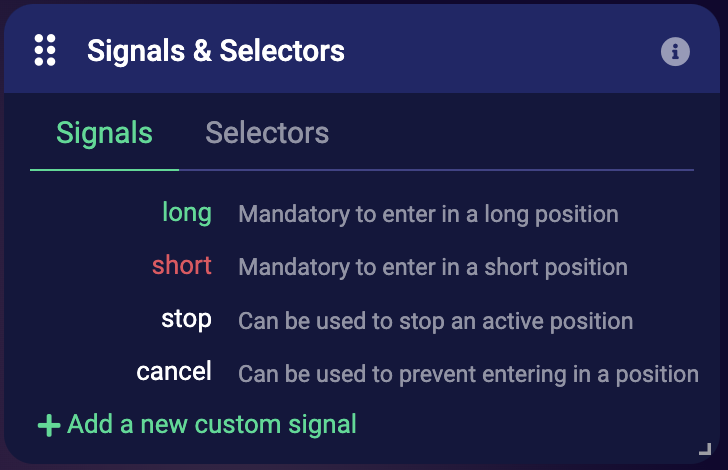Select the red short signal name
Viewport: 728px width, 470px height.
point(181,266)
